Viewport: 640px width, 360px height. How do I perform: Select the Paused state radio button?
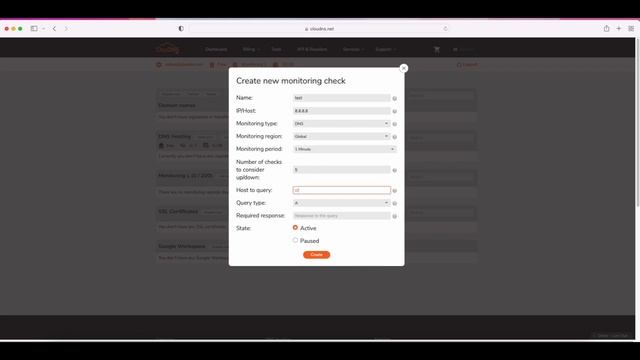click(295, 240)
